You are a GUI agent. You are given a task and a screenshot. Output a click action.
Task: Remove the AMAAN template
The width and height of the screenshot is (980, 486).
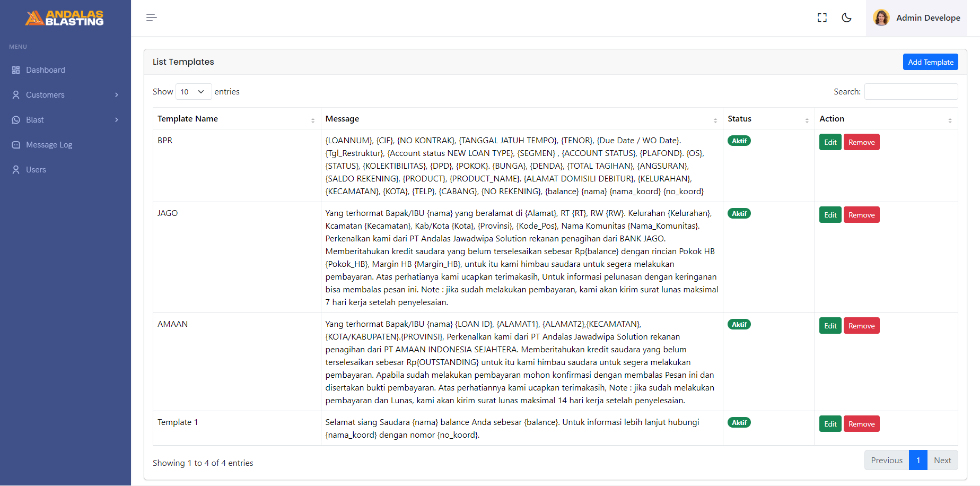(861, 326)
